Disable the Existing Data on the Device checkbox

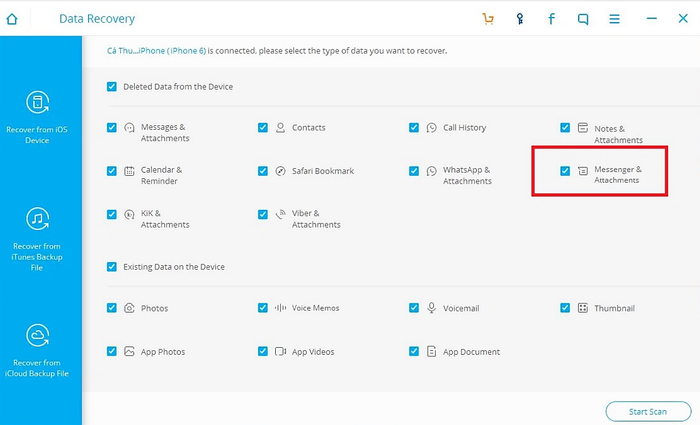[x=112, y=267]
